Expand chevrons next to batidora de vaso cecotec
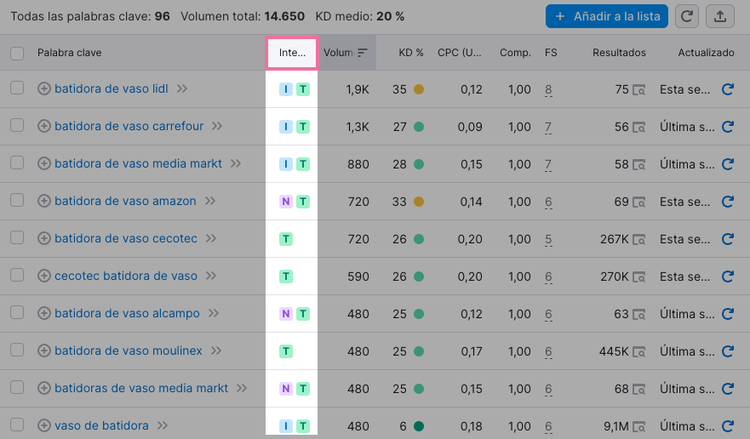This screenshot has width=750, height=439. (x=211, y=238)
